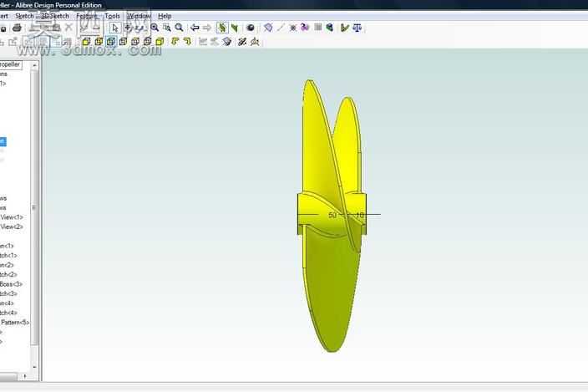Select the tree item ending tch<2>
The image size is (588, 392).
(8, 275)
